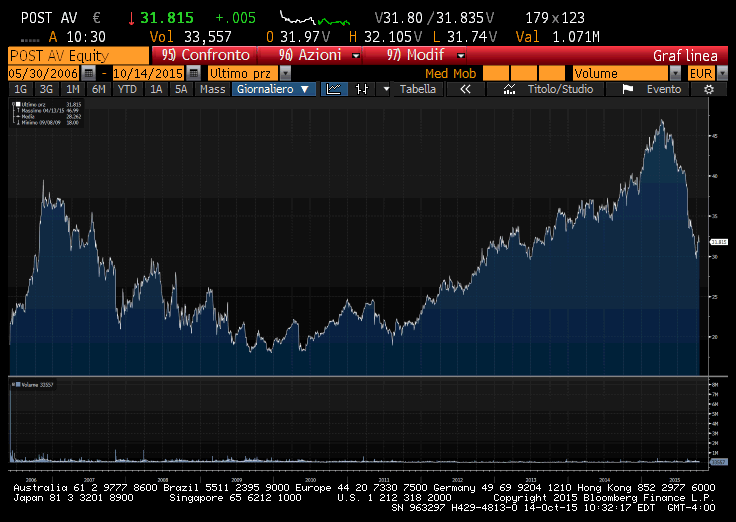
Task: Click the EUR currency field
Action: [x=701, y=73]
